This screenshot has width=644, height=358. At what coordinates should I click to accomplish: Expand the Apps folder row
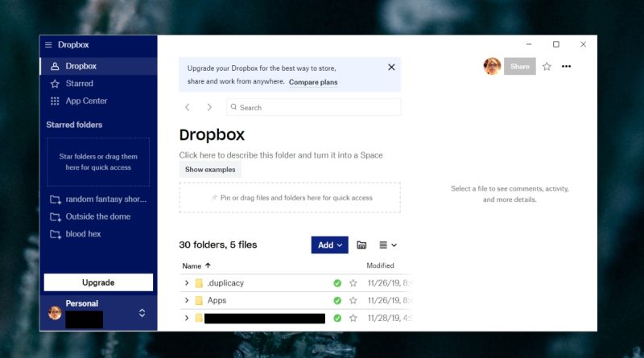pyautogui.click(x=187, y=301)
